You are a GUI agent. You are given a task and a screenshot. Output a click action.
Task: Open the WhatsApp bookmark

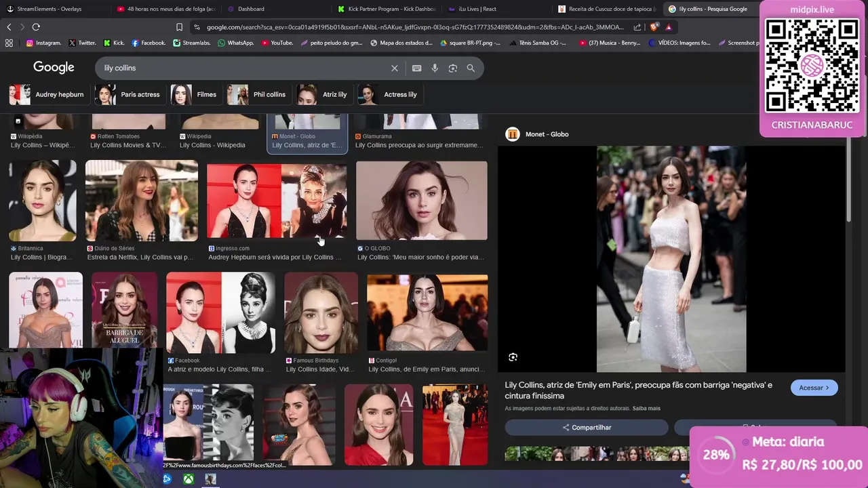point(236,43)
